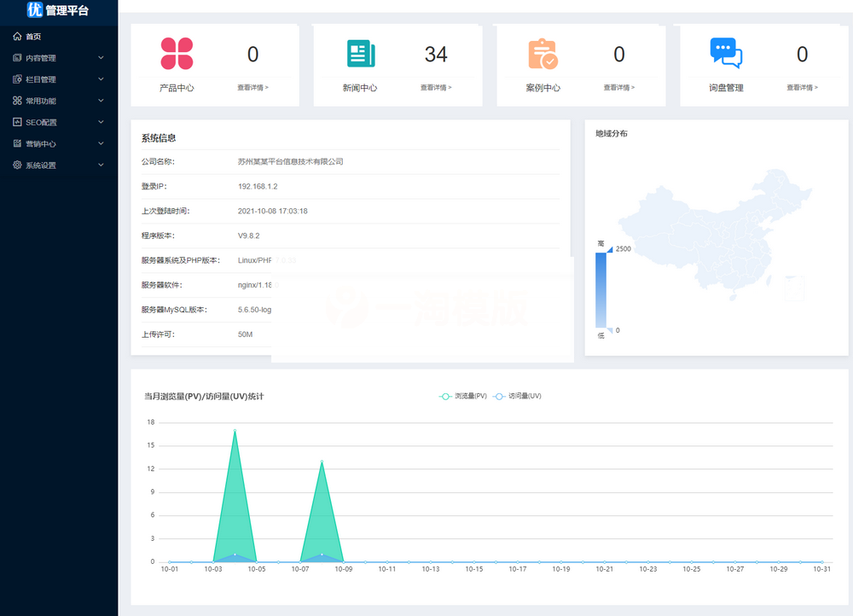853x616 pixels.
Task: Click the 系统设置 gear icon
Action: (x=18, y=165)
